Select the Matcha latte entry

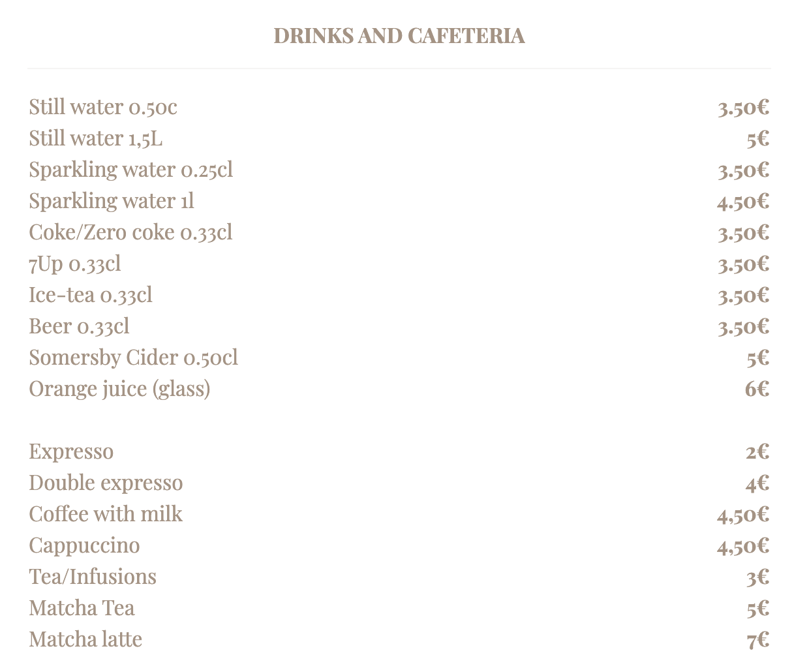coord(85,639)
